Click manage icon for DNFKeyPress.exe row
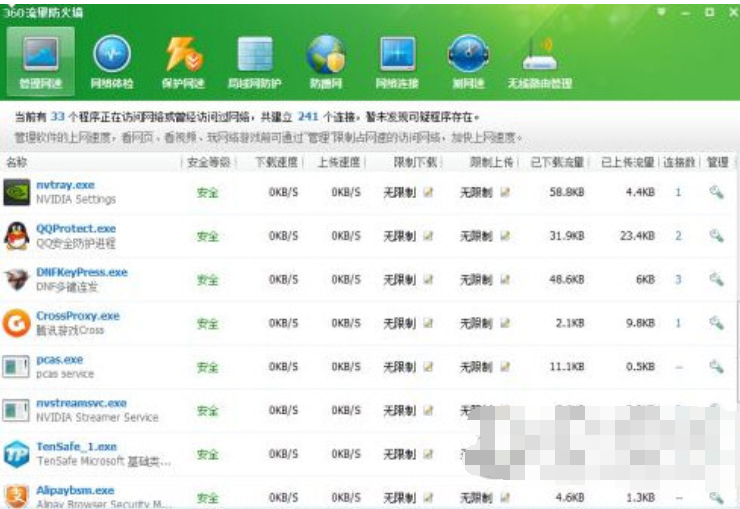The image size is (740, 509). tap(716, 279)
